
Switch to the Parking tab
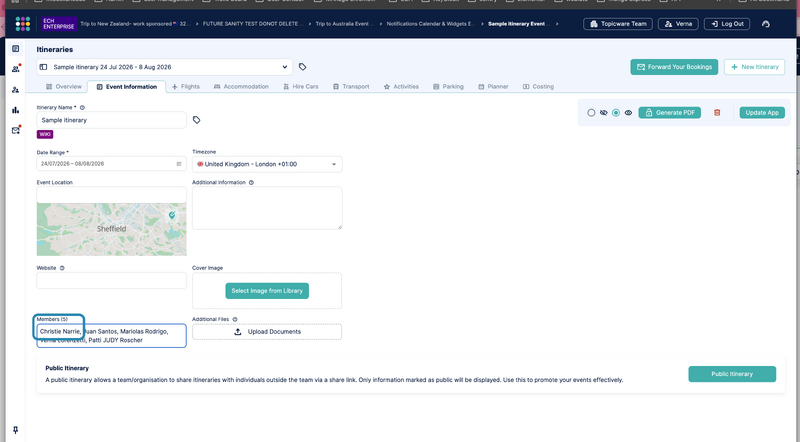pyautogui.click(x=448, y=87)
